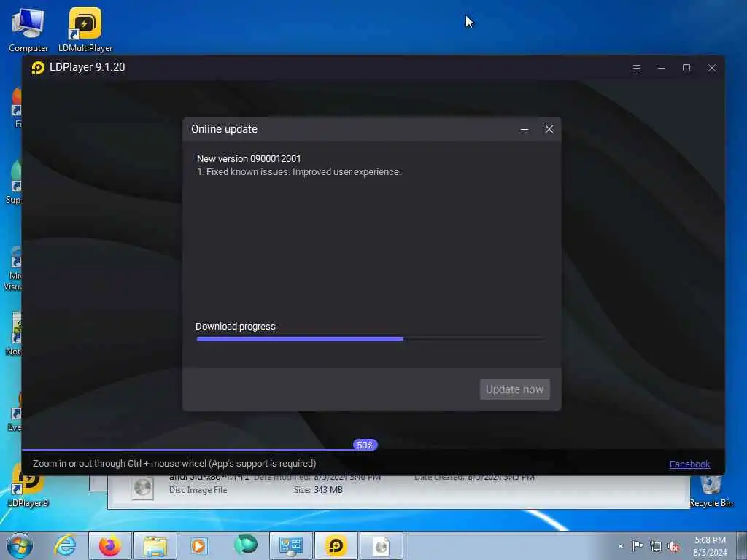Viewport: 747px width, 560px height.
Task: Open File Explorer from taskbar
Action: (155, 545)
